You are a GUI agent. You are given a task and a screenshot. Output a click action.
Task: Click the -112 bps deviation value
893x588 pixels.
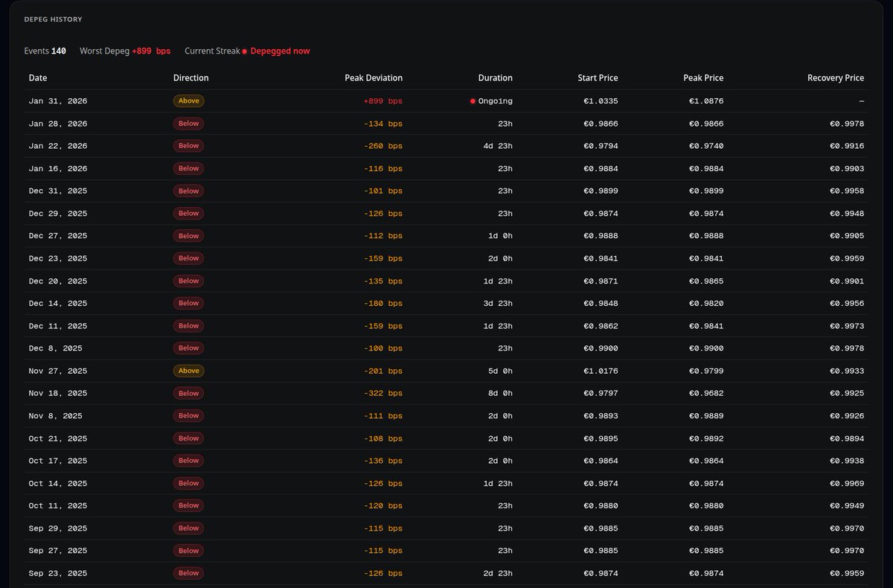(x=383, y=236)
